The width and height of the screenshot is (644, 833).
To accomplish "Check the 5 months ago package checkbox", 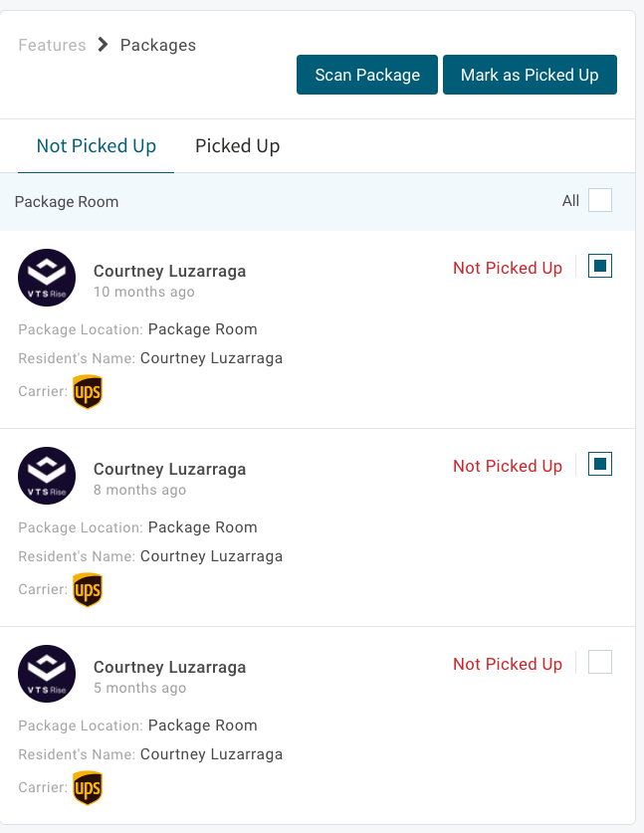I will tap(600, 662).
